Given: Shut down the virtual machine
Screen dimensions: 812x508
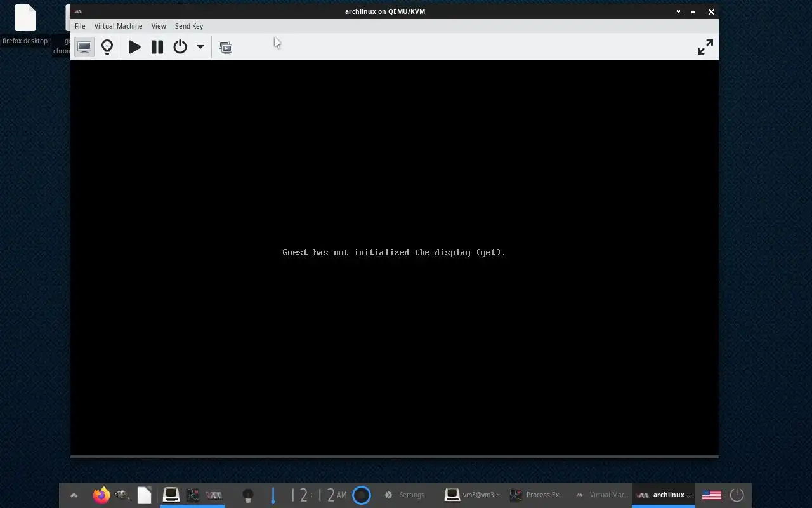Looking at the screenshot, I should tap(180, 47).
